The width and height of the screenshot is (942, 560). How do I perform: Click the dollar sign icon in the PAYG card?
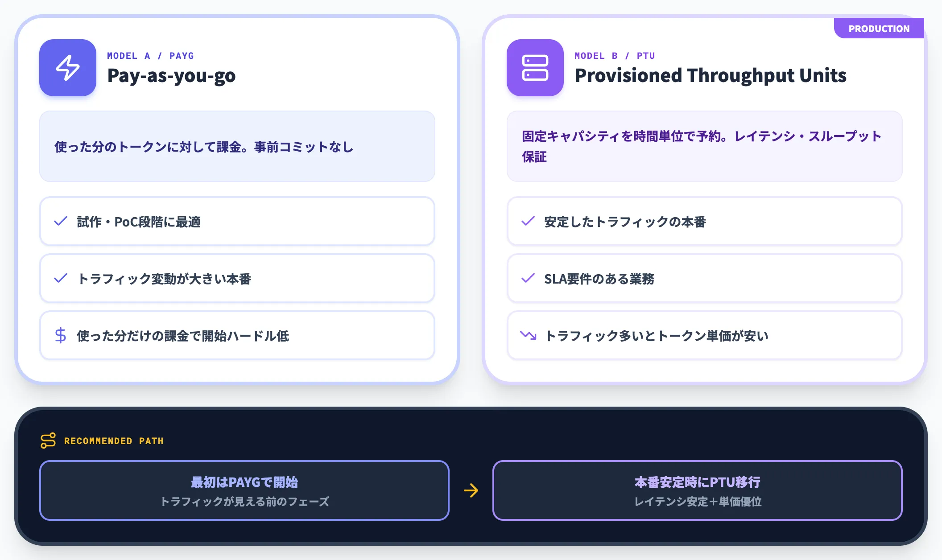(61, 335)
